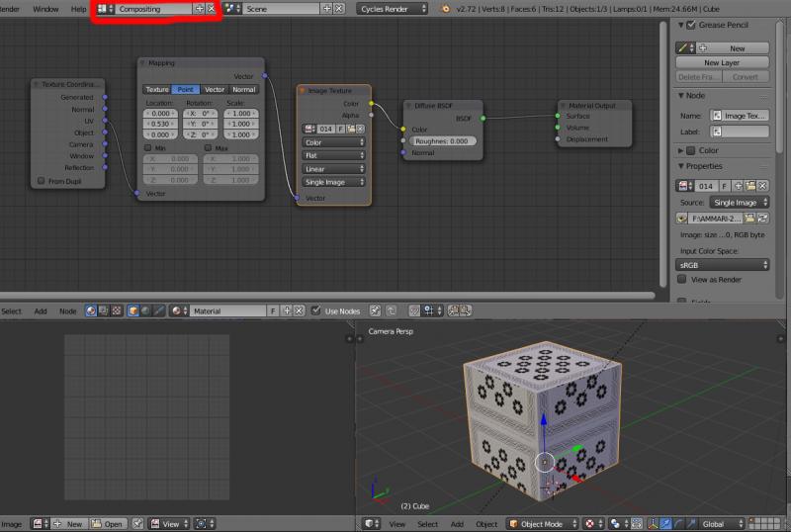Click the node Label input field
The width and height of the screenshot is (791, 532).
pyautogui.click(x=740, y=131)
